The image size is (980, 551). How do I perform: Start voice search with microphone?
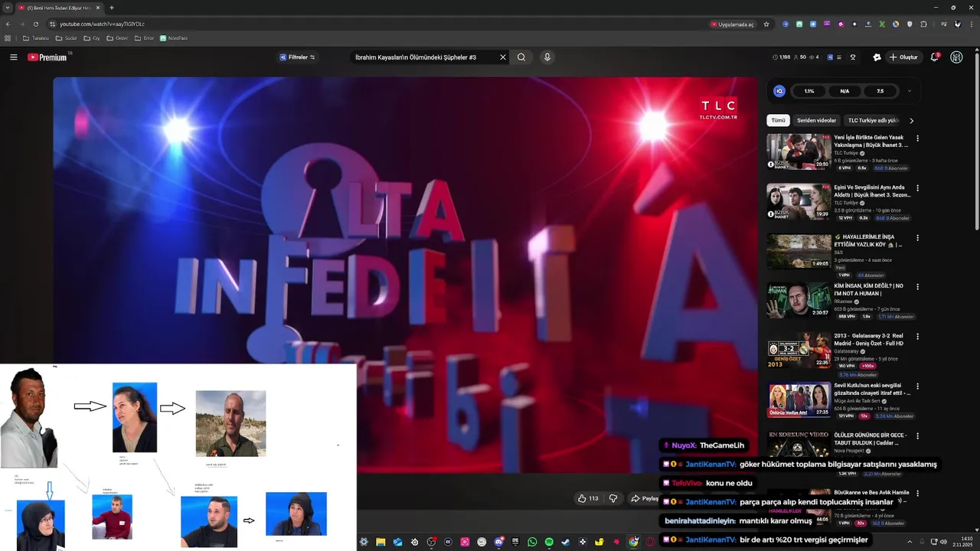coord(547,57)
